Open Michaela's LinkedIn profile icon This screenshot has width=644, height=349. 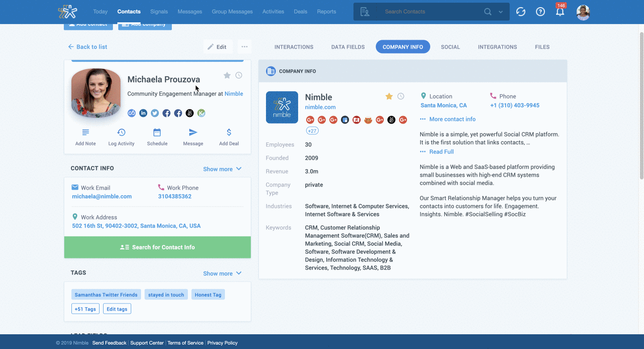pos(143,113)
